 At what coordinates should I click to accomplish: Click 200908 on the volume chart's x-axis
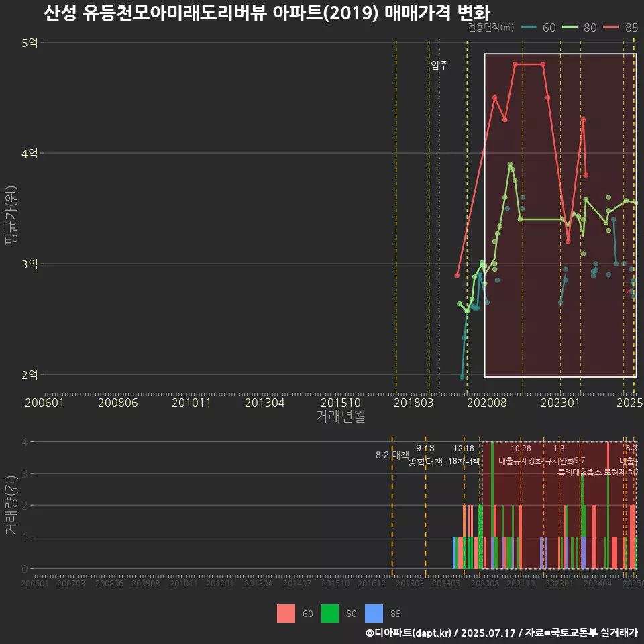point(146,583)
